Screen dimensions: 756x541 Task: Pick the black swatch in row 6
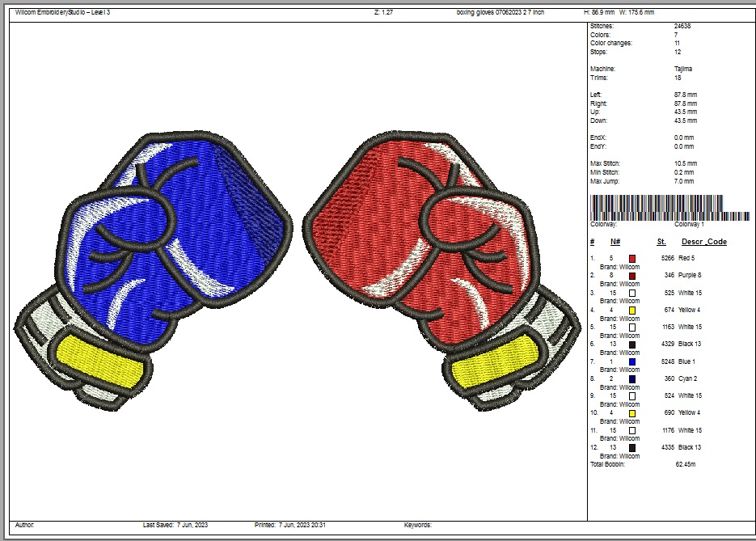[632, 344]
